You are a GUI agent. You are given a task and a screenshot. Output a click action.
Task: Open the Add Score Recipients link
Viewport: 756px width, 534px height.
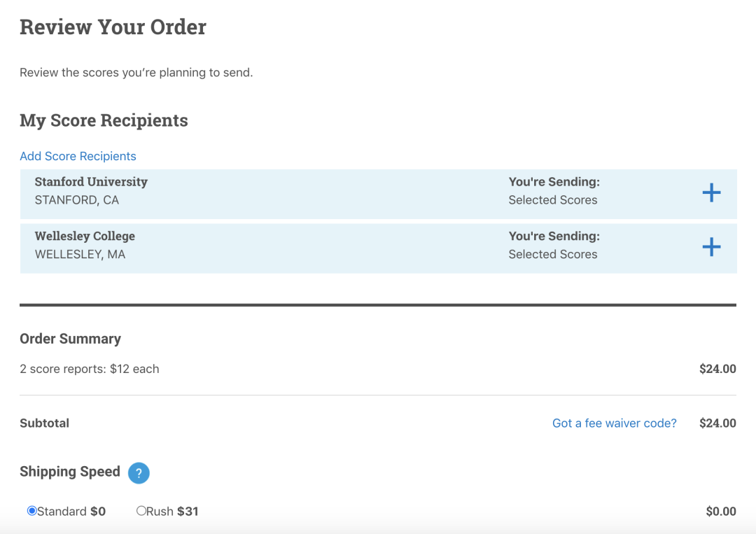coord(78,156)
